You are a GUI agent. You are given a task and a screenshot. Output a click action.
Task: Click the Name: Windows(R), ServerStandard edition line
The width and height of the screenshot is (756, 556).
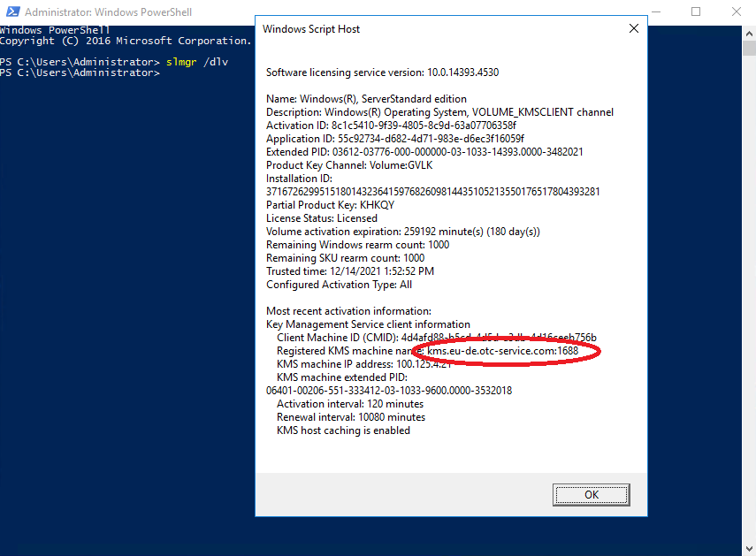(366, 99)
